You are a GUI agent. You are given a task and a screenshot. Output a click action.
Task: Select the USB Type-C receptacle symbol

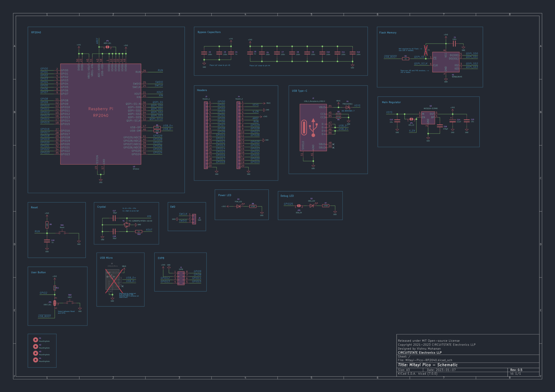click(313, 127)
